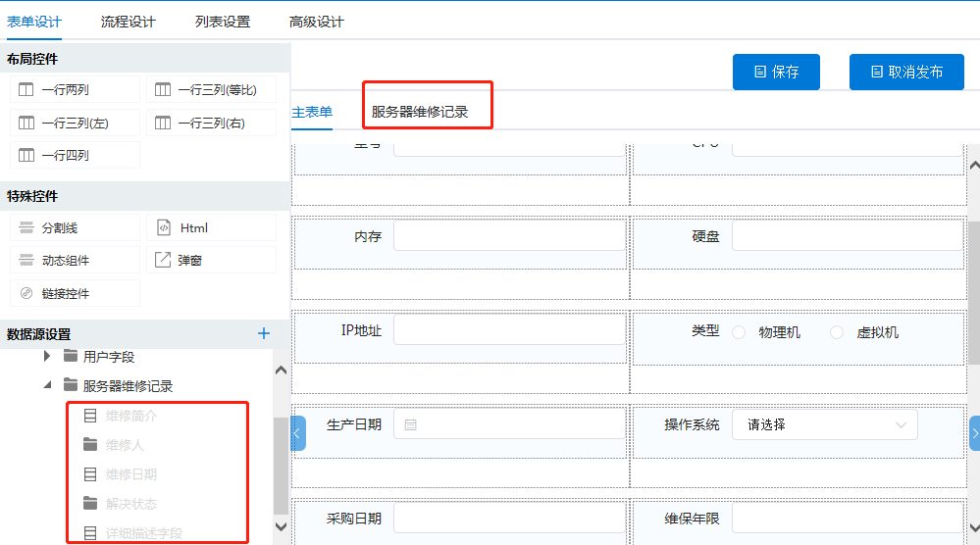Click form canvas scrollbar down arrow
Image resolution: width=980 pixels, height=545 pixels.
(x=974, y=528)
